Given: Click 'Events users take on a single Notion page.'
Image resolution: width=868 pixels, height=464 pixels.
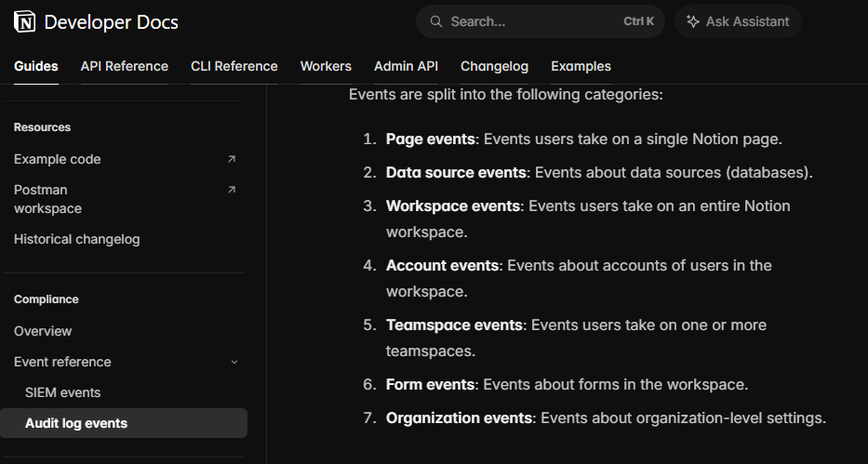Looking at the screenshot, I should point(633,139).
